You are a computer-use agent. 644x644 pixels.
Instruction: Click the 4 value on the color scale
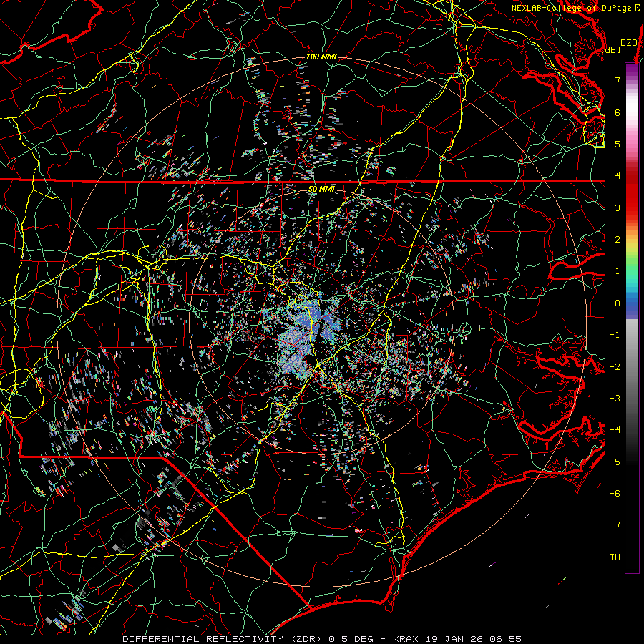click(618, 176)
